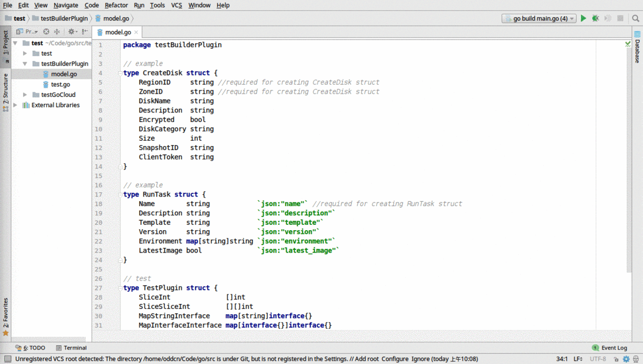The image size is (643, 364).
Task: Click the `json:"latest_image"` tag text
Action: pos(298,251)
